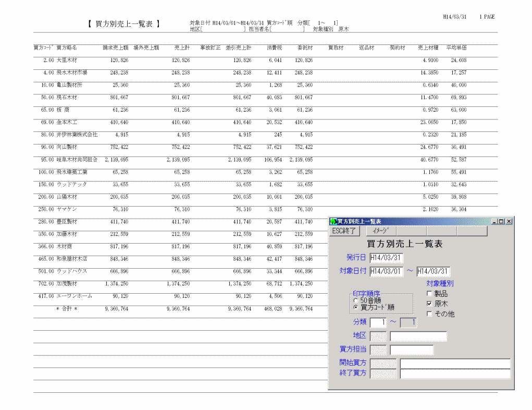Click the 開始買方 name field
Viewport: 532px width, 410px height.
click(455, 363)
